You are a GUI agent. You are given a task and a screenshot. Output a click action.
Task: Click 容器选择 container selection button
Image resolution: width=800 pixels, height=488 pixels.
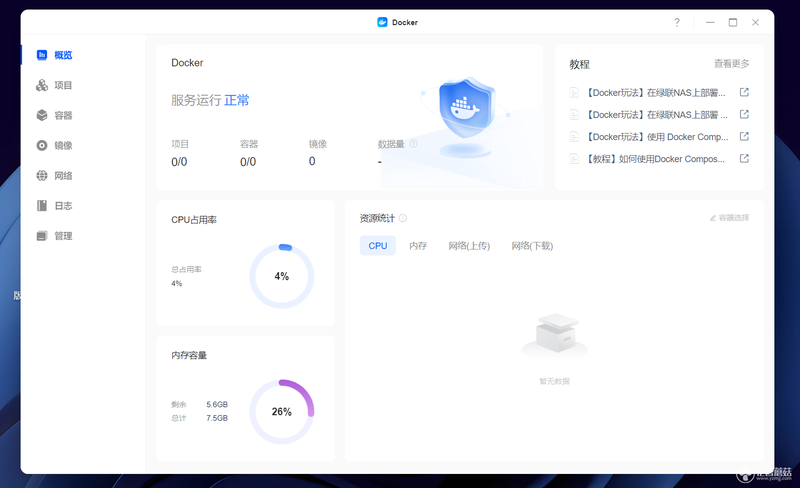[x=730, y=217]
